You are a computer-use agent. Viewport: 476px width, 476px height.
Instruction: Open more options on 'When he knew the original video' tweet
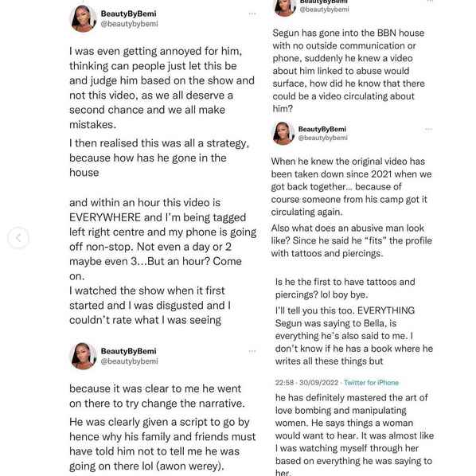(x=428, y=129)
